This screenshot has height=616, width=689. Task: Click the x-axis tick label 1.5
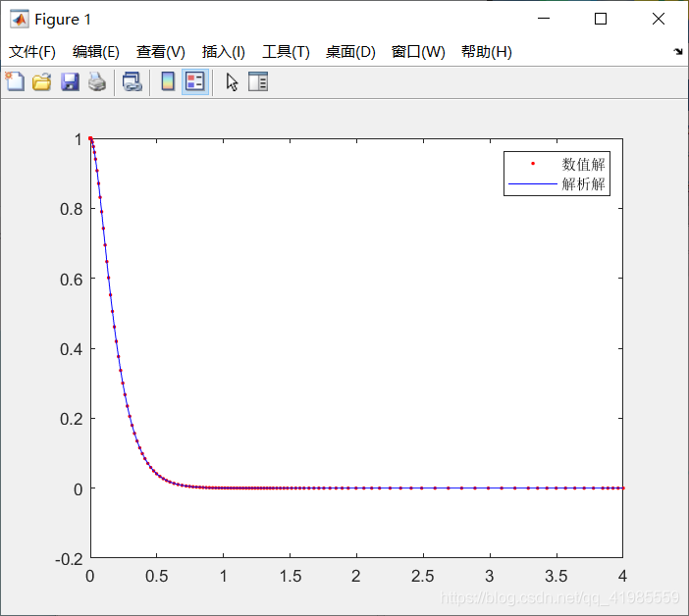pos(291,576)
